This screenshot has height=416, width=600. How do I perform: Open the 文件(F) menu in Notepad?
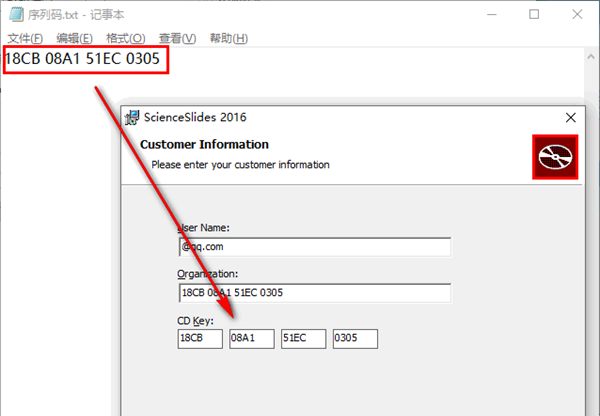[25, 38]
